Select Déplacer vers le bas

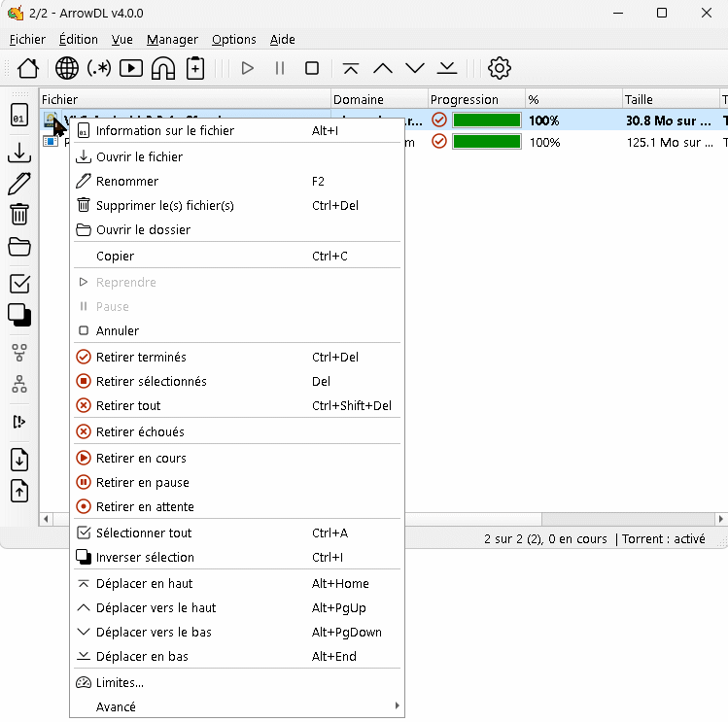(x=237, y=632)
